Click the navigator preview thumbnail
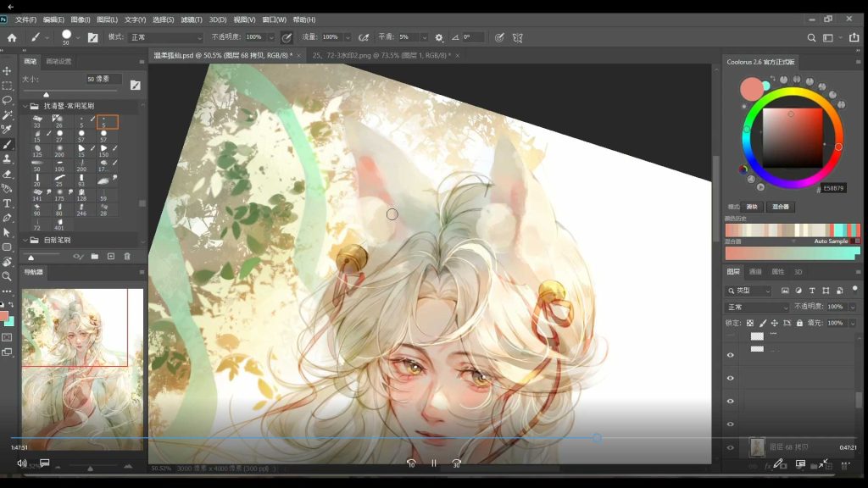 click(82, 369)
